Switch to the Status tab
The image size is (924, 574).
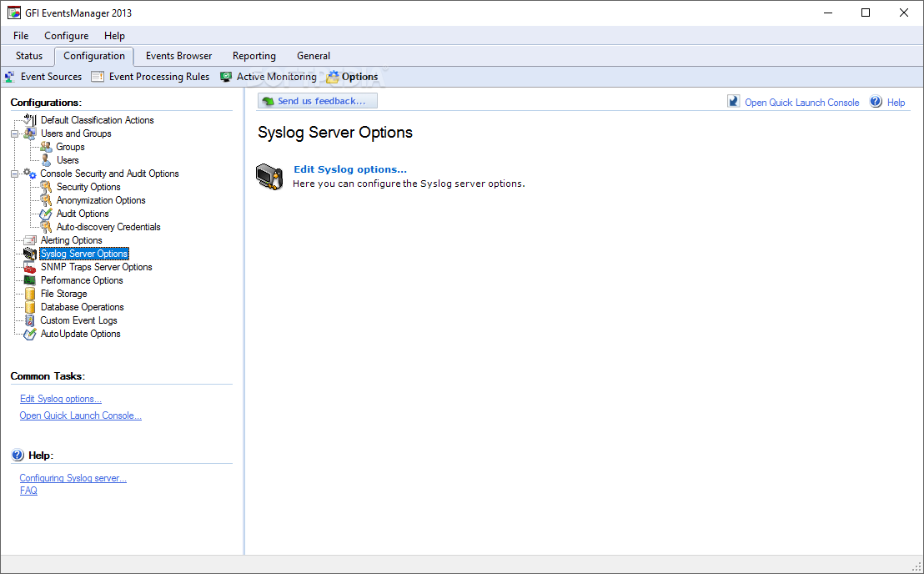tap(29, 56)
